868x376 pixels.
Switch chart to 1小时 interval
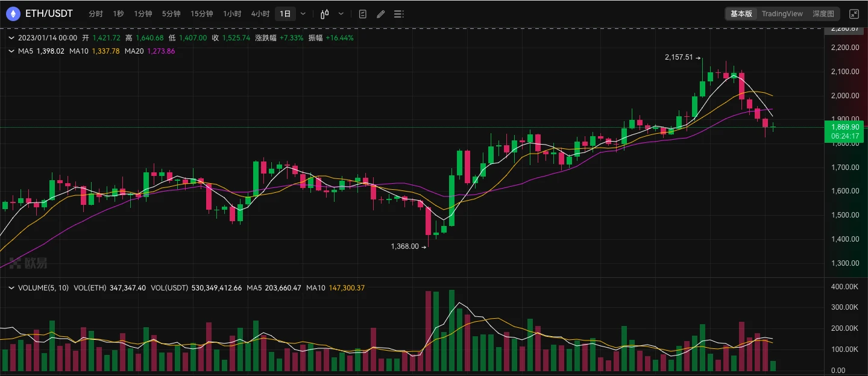232,14
